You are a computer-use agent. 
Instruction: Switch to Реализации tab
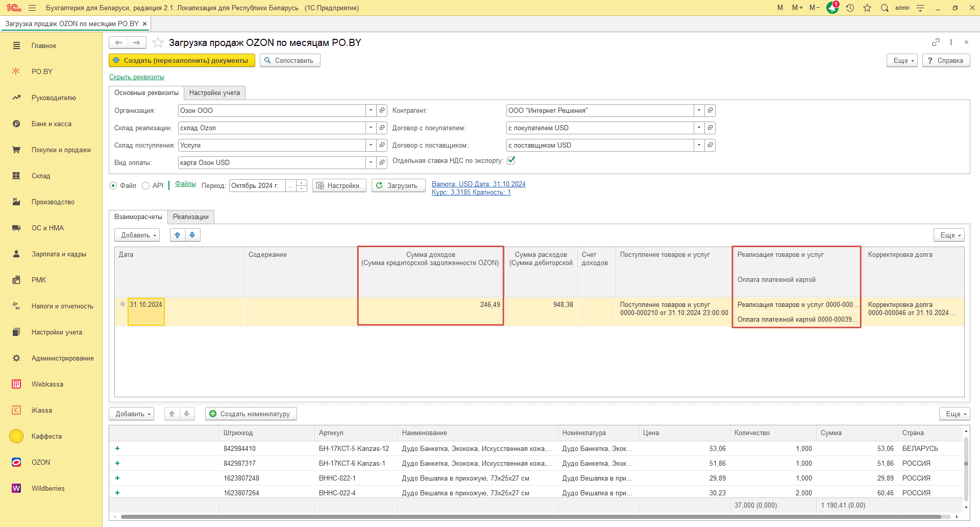(191, 217)
